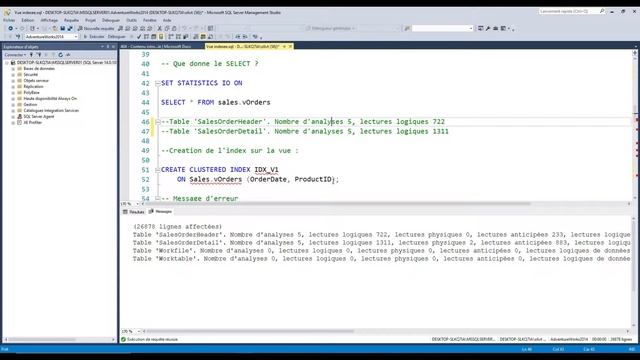Image resolution: width=640 pixels, height=360 pixels.
Task: Click the pin icon on Object Explorer panel
Action: pos(108,47)
